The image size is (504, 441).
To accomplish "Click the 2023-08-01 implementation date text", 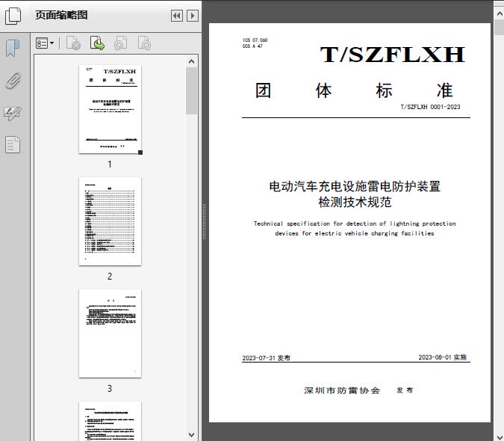I will [442, 357].
